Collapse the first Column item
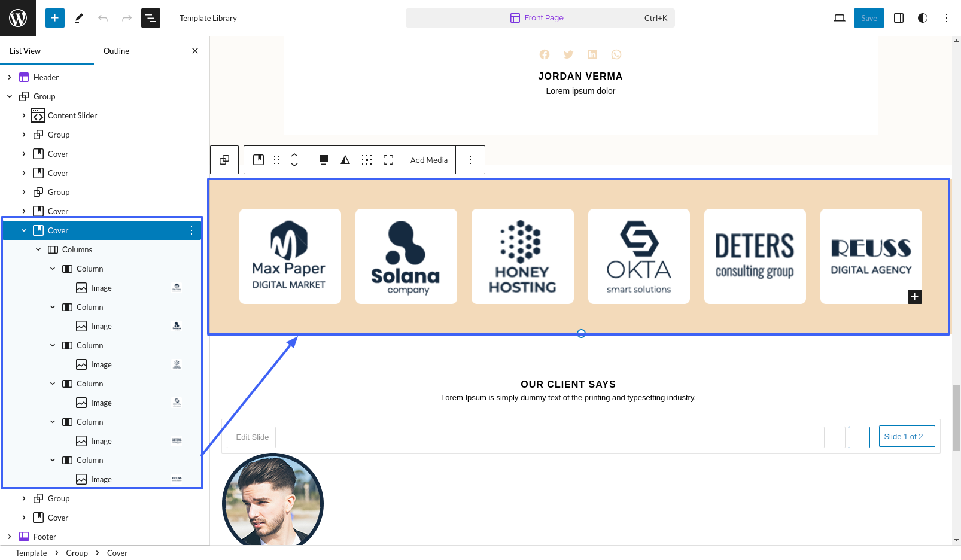The width and height of the screenshot is (961, 560). (x=53, y=269)
